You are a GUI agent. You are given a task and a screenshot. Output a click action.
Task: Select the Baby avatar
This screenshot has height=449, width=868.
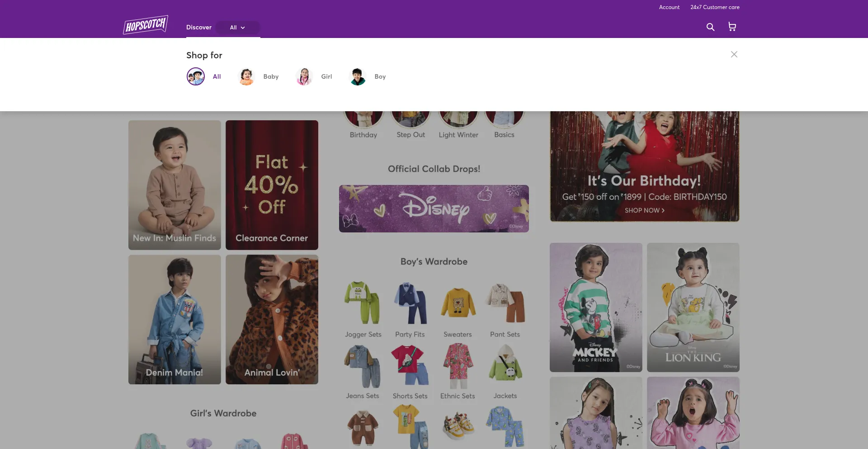[x=246, y=76]
